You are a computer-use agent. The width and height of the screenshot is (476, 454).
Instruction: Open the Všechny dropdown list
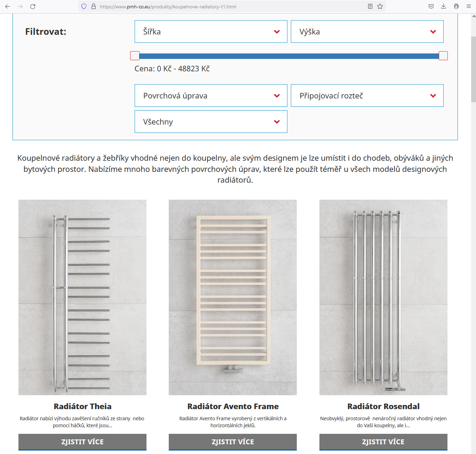pyautogui.click(x=211, y=122)
